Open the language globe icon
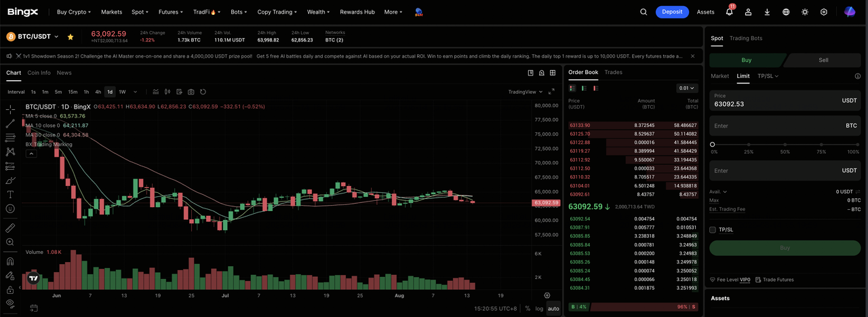The width and height of the screenshot is (868, 317). (786, 12)
